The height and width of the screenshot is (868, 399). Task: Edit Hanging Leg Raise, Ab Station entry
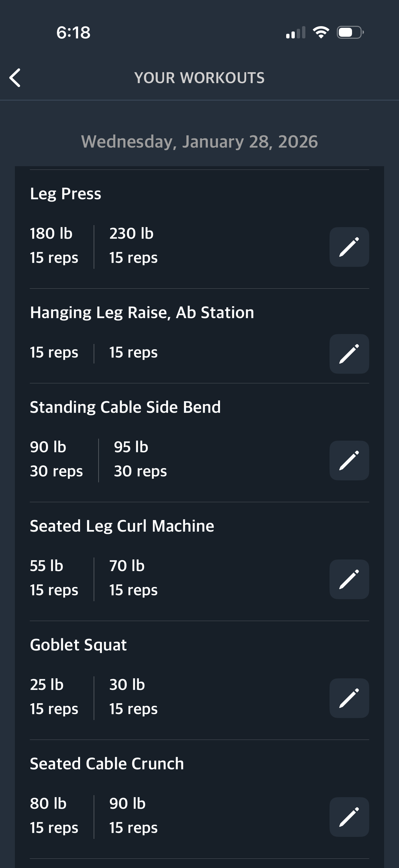[x=349, y=354]
